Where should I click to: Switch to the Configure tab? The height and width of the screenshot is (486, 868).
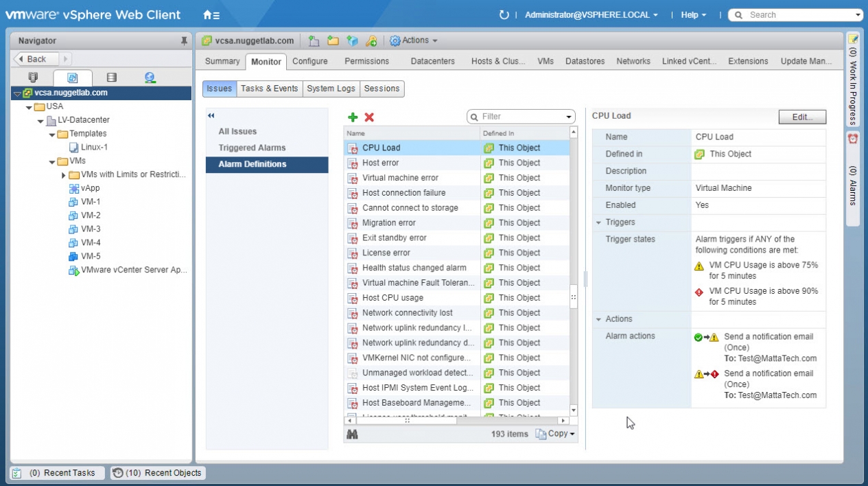coord(309,61)
